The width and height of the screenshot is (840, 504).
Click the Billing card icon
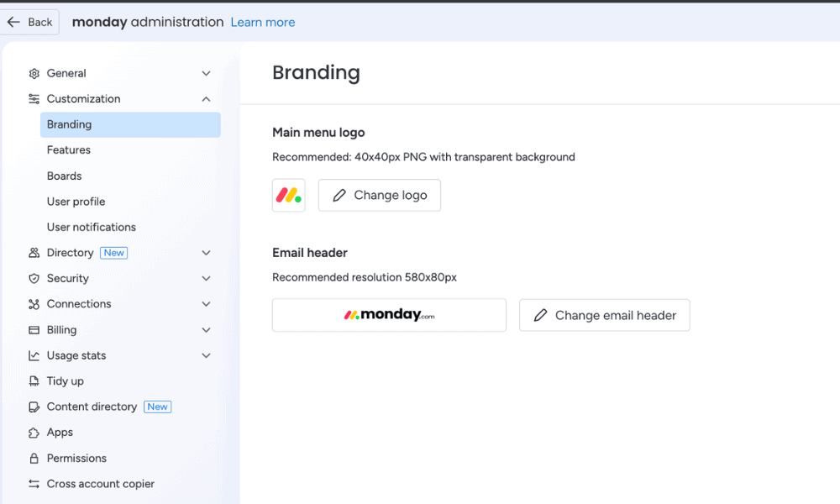(34, 330)
